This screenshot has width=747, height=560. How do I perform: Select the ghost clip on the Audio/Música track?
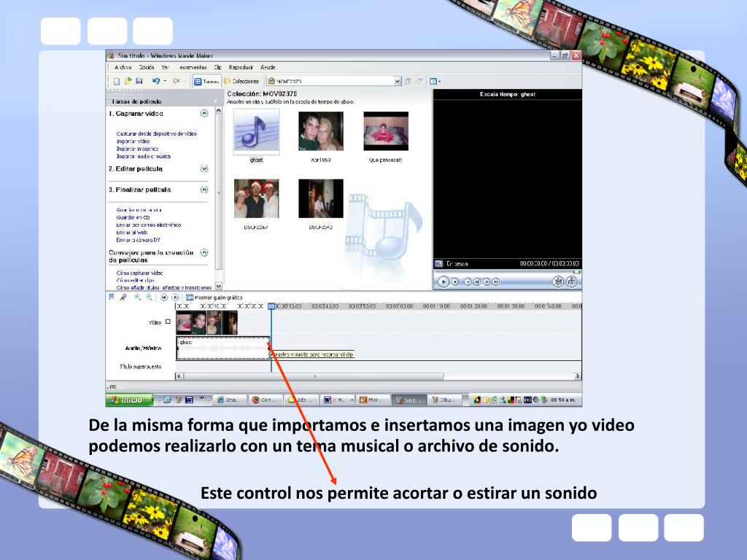tap(223, 348)
